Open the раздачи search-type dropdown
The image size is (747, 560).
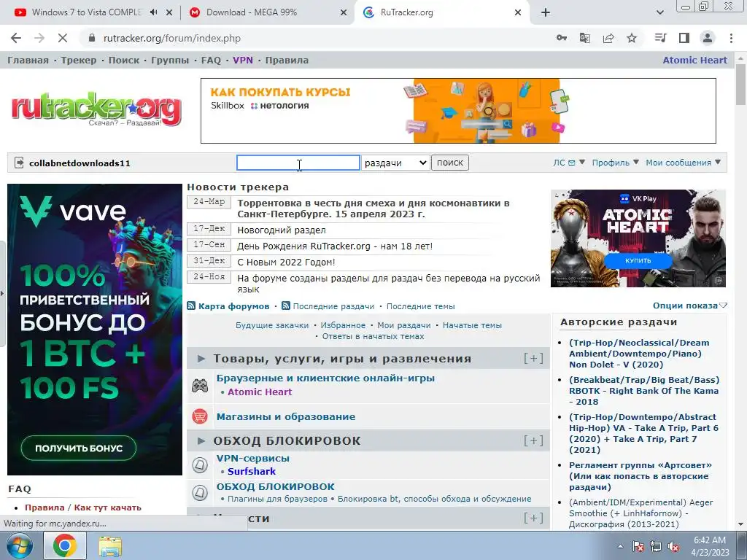[395, 163]
